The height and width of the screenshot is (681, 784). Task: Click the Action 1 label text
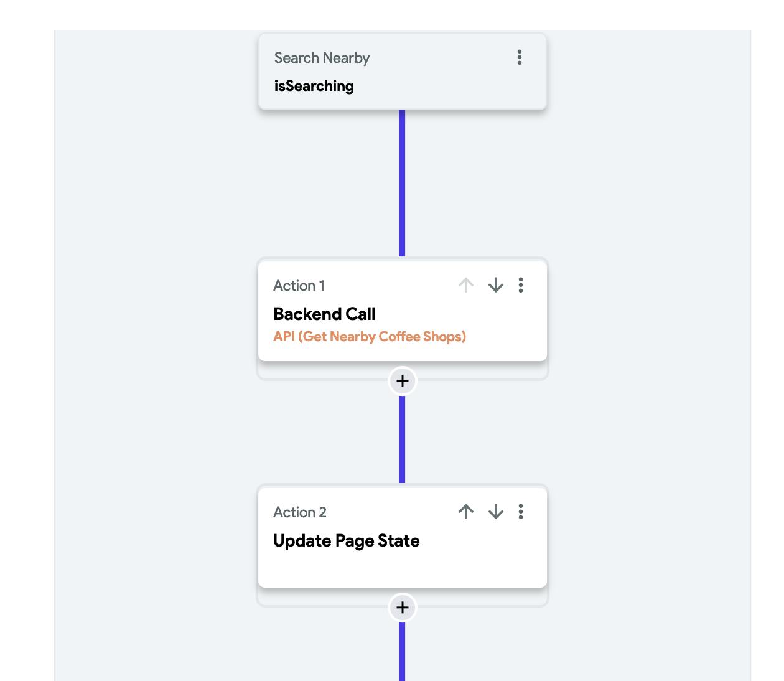pos(299,286)
